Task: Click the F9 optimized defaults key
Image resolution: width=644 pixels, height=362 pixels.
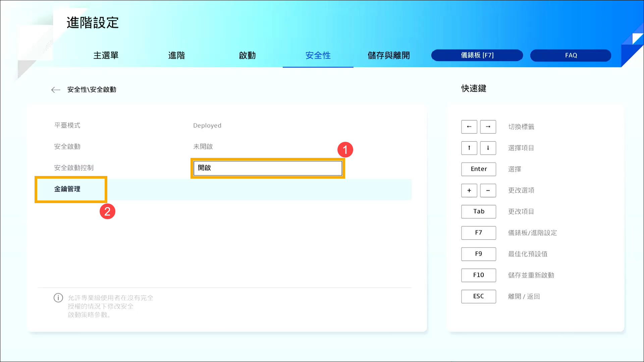Action: 478,254
